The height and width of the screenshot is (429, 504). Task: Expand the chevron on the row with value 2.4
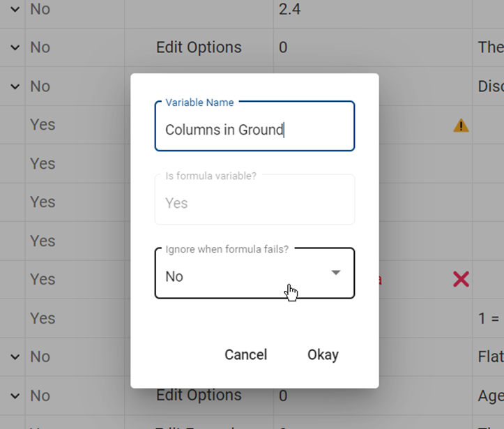(15, 9)
